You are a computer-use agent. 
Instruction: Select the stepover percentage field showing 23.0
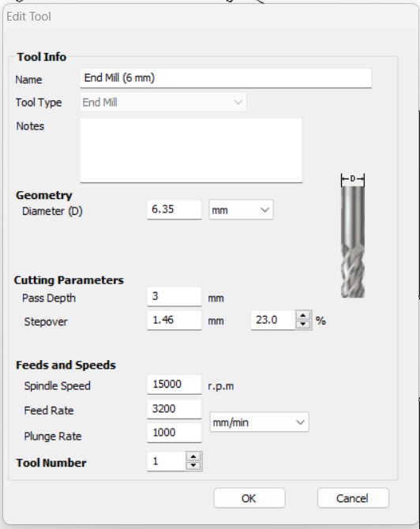[x=273, y=321]
